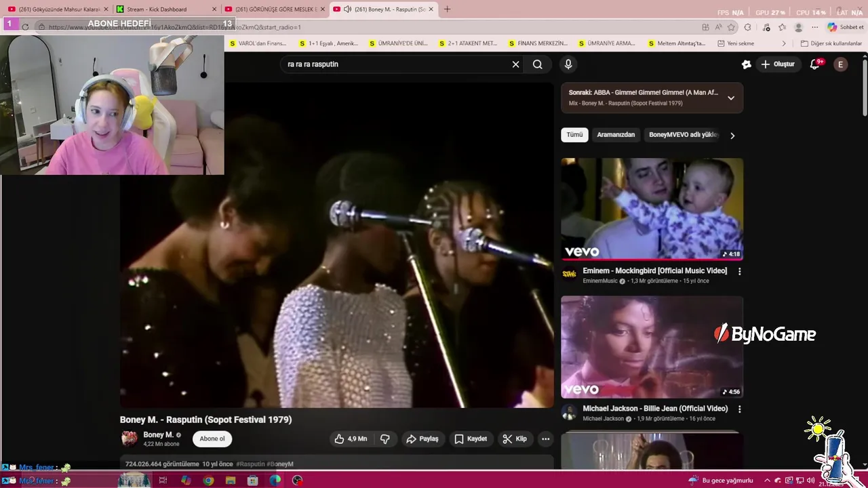Open Michael Jackson channel icon

click(570, 412)
